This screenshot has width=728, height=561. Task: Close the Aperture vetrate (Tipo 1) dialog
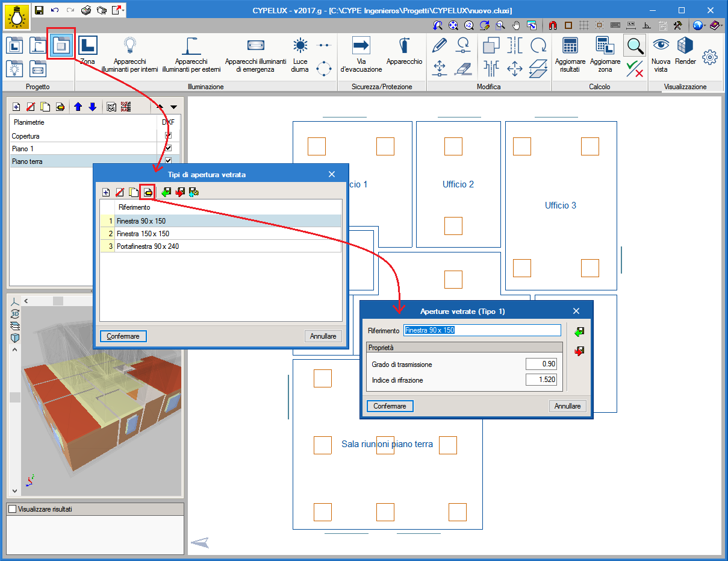(576, 311)
